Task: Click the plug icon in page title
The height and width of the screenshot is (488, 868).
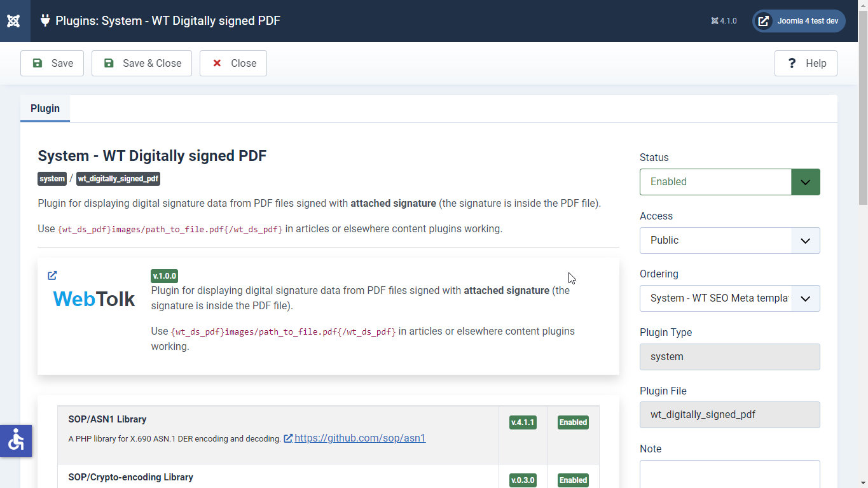Action: 45,20
